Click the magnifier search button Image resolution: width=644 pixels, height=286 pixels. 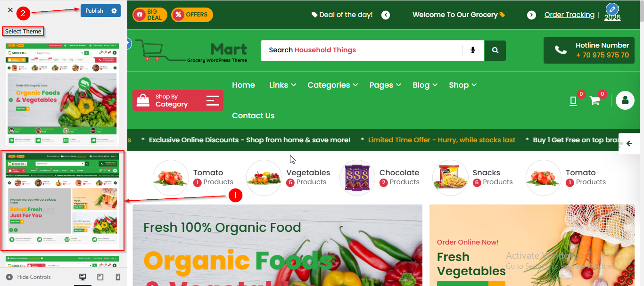495,50
